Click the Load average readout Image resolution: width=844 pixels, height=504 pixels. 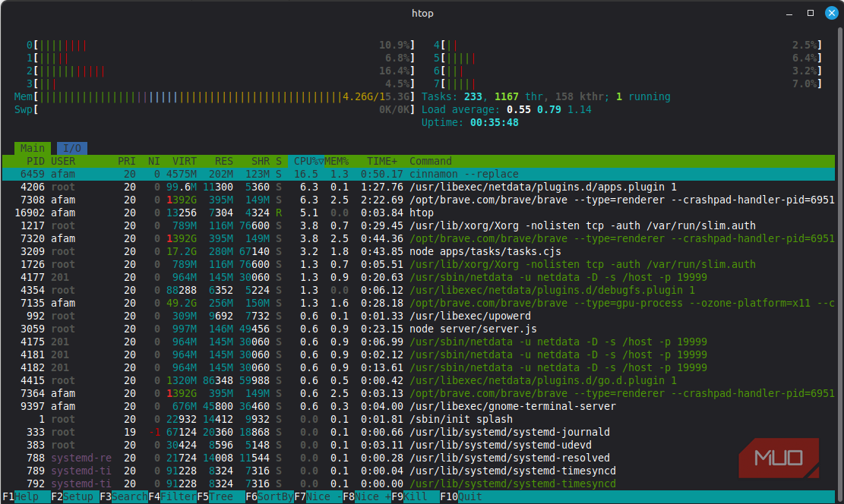click(x=507, y=110)
